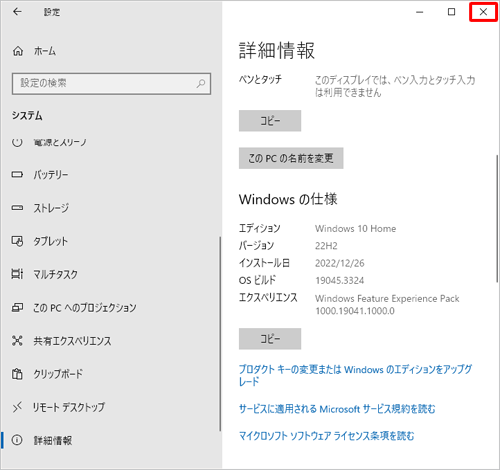This screenshot has height=470, width=500.
Task: Select the About (詳細情報) info icon
Action: (x=17, y=440)
